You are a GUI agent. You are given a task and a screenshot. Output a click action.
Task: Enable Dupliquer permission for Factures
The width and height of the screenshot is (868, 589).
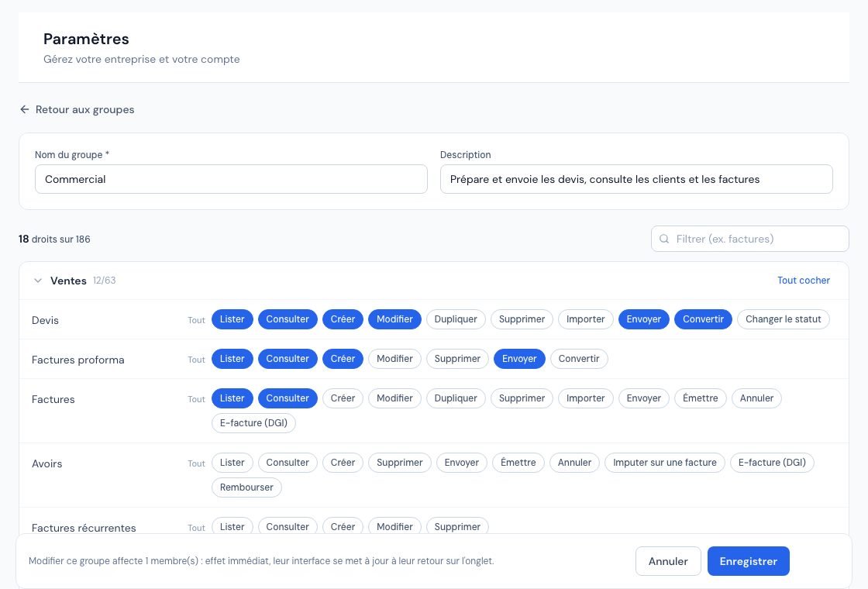pyautogui.click(x=456, y=398)
